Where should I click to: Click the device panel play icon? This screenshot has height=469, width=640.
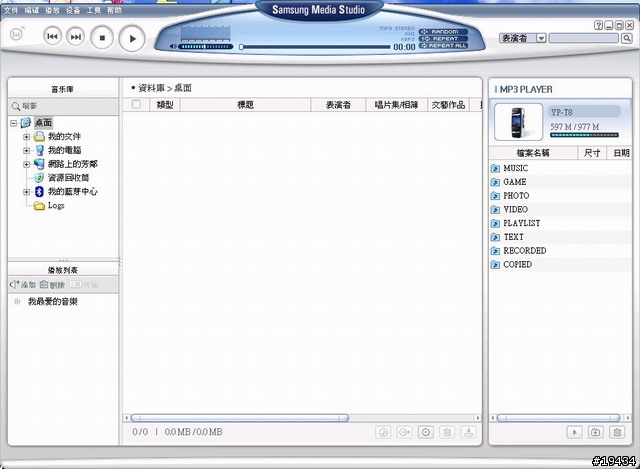coord(574,432)
